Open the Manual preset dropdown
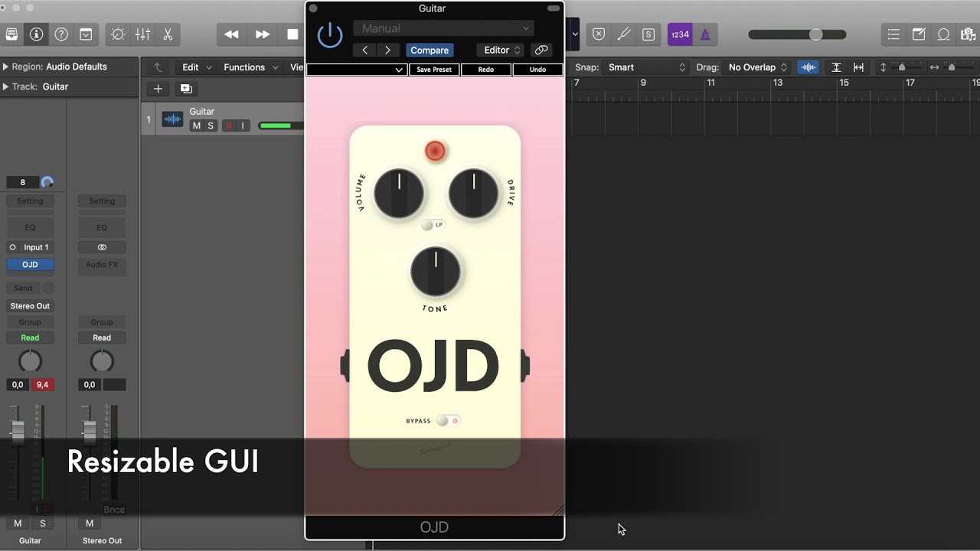 [x=443, y=28]
